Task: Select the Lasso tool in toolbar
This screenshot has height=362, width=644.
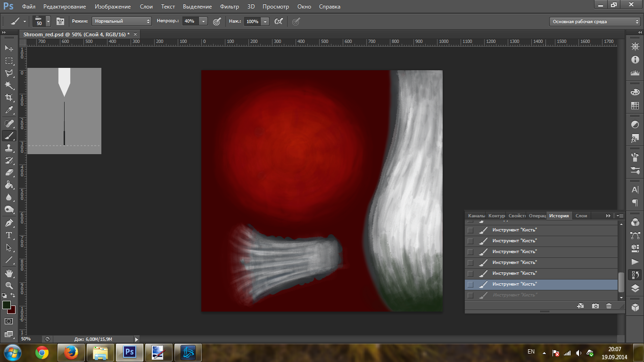Action: click(x=9, y=73)
